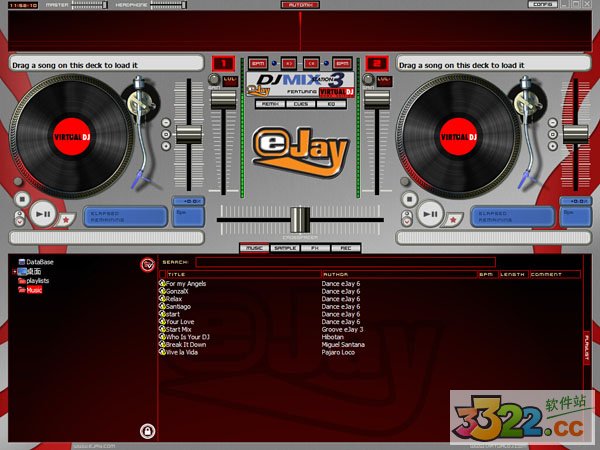Viewport: 600px width, 450px height.
Task: Click the deck 1 pitch slider handle
Action: 189,135
